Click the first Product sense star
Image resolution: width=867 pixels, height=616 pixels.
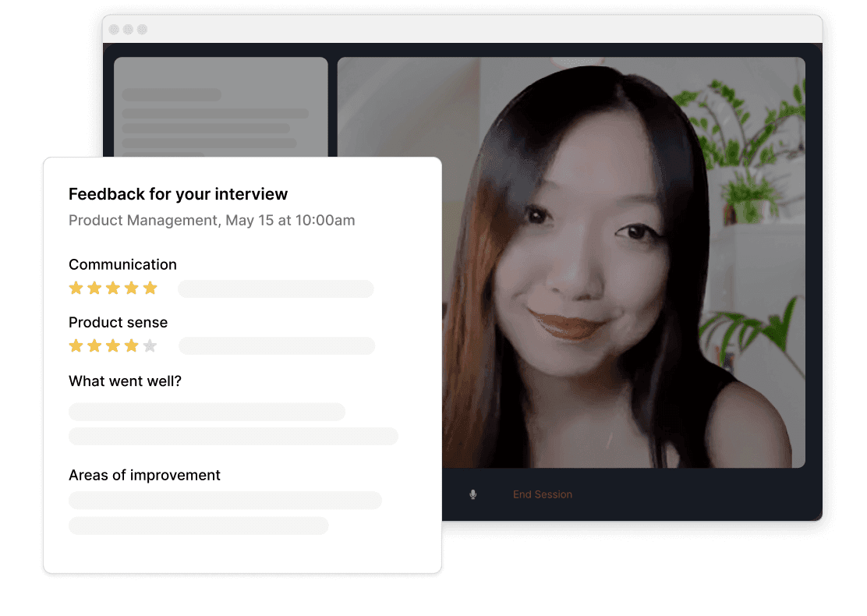tap(76, 346)
